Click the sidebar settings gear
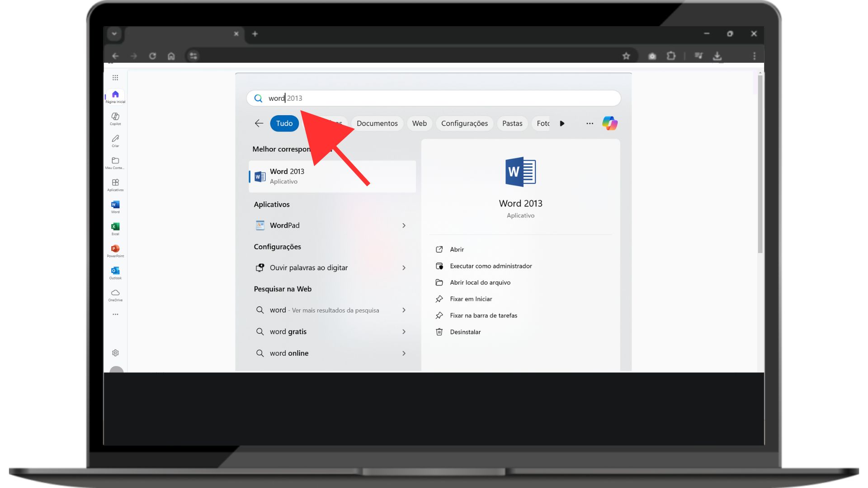The width and height of the screenshot is (868, 488). 115,353
